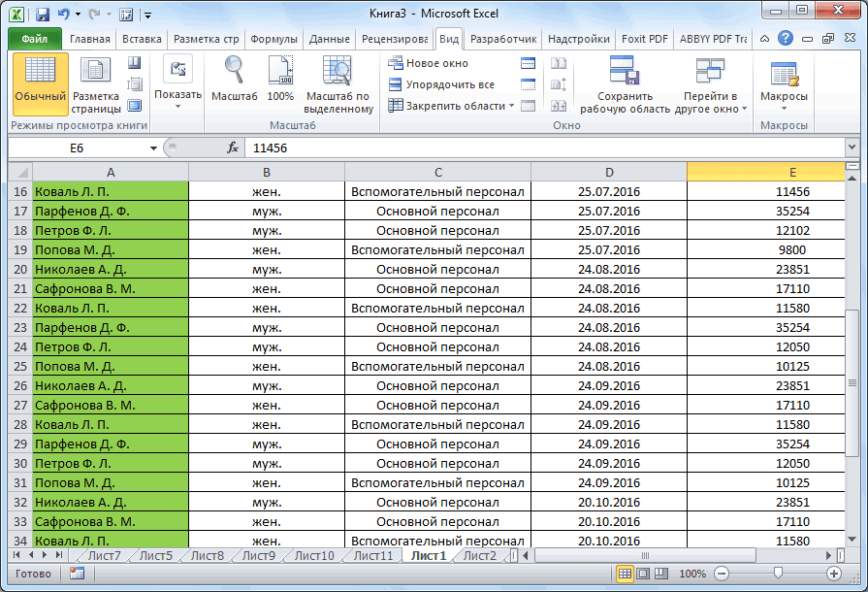Click the macro recording icon in status bar
The width and height of the screenshot is (868, 592).
coord(77,574)
